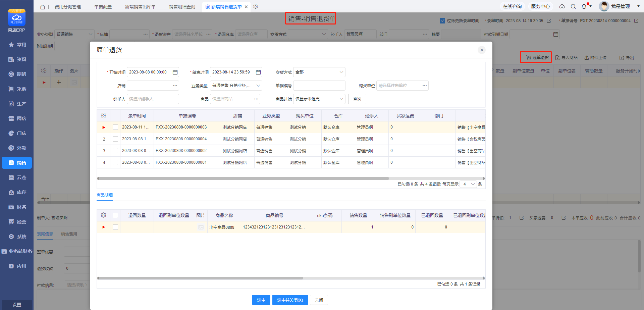Open 库存 sidebar section
Screen dimensions: 644x310
click(17, 192)
